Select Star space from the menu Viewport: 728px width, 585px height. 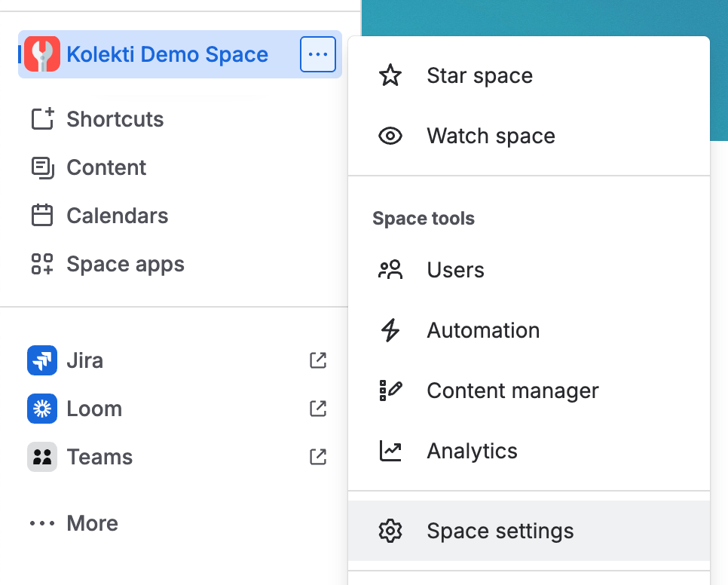479,75
